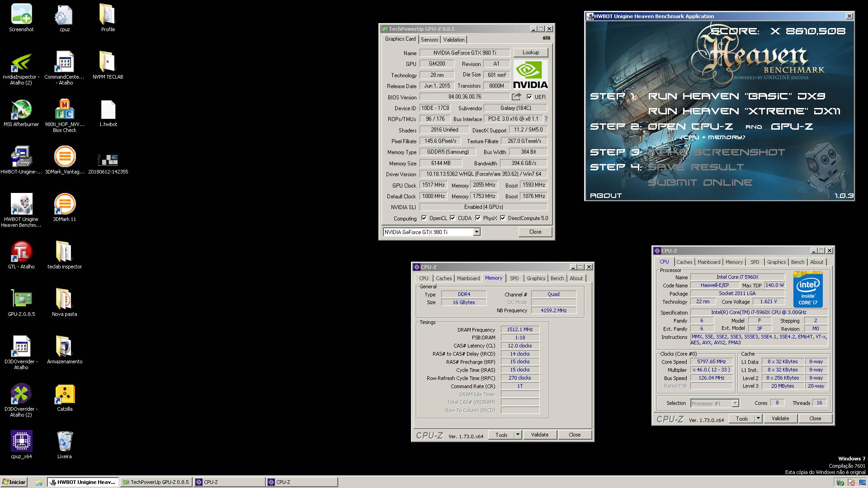This screenshot has height=488, width=868.
Task: Open Mainboard tab in memory CPU-Z window
Action: click(x=468, y=278)
